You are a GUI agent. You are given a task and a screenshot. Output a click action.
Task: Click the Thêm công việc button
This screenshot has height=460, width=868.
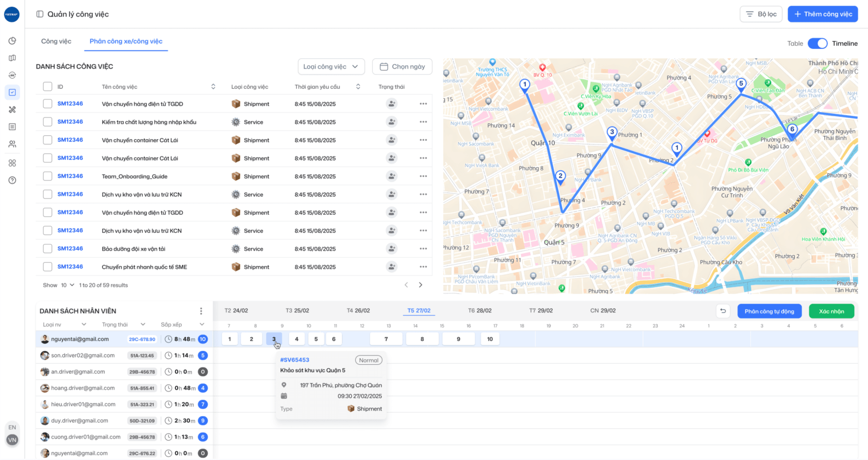(823, 14)
